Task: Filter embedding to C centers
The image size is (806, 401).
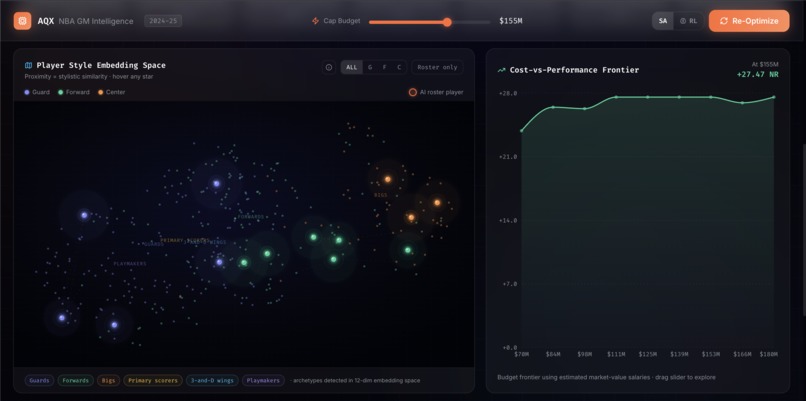Action: click(399, 67)
